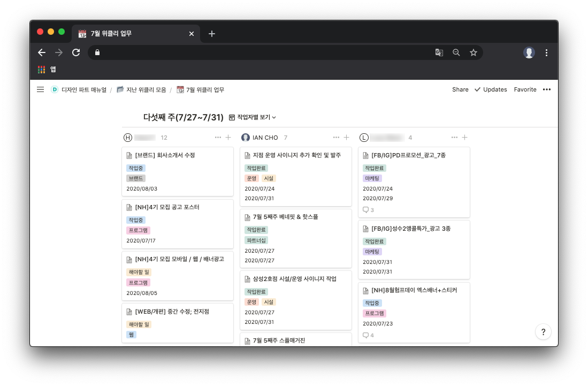Click the 웹 tag on WEB/개편 card

pos(131,335)
